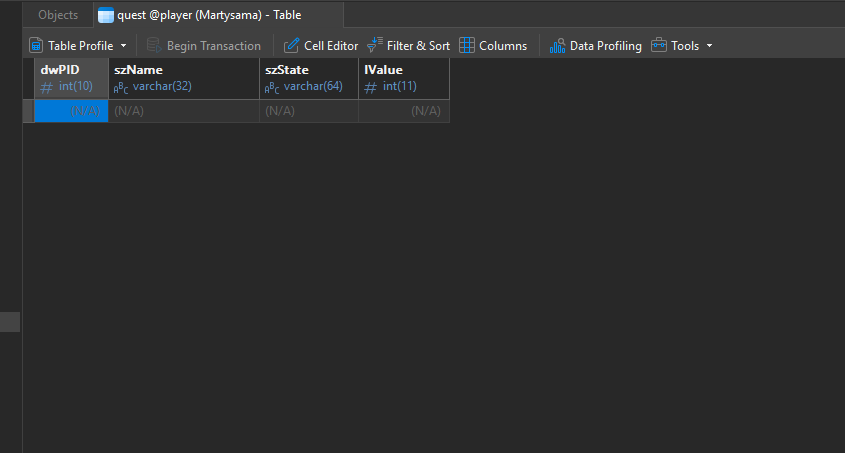Click the szName (N/A) cell
The height and width of the screenshot is (453, 845).
(x=183, y=111)
